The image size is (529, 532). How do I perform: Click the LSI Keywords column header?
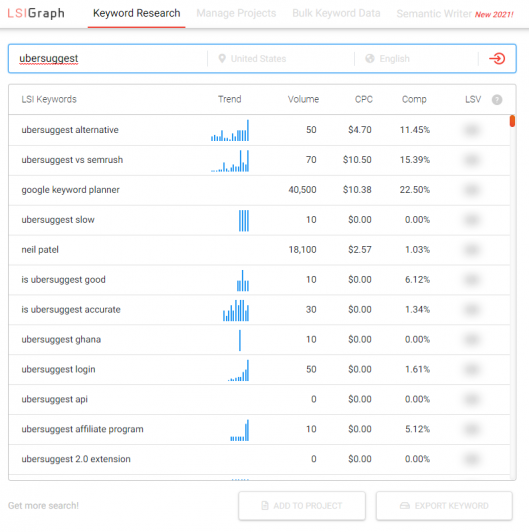49,99
